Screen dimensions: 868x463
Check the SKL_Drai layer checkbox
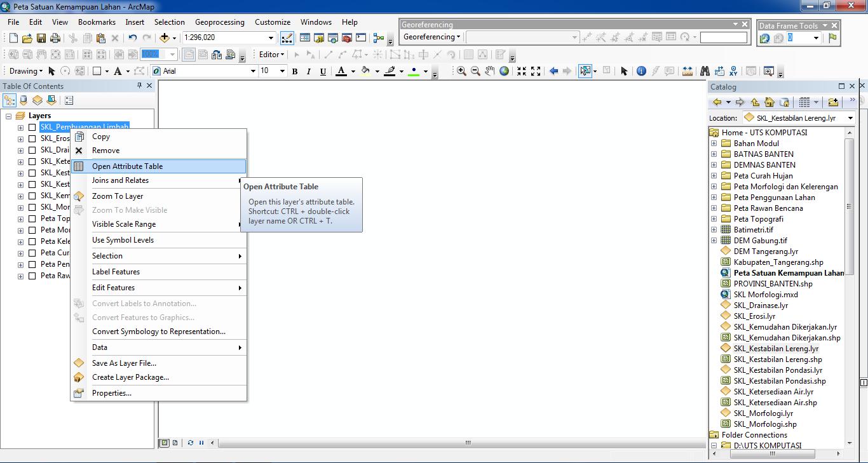pos(32,150)
